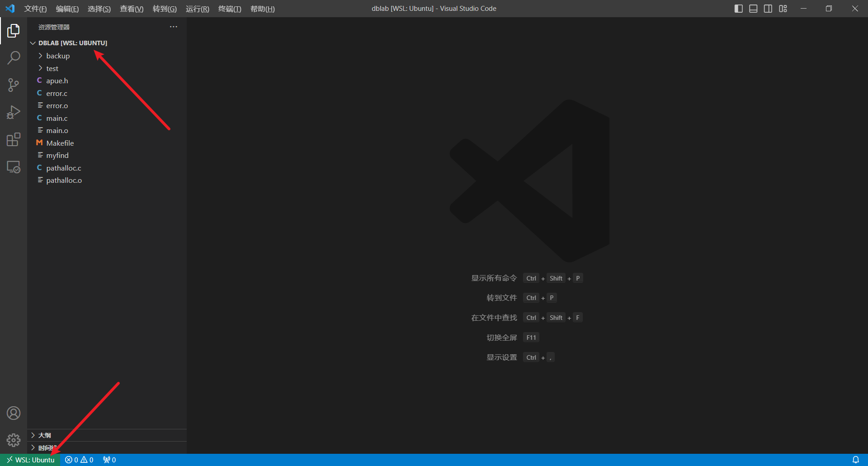This screenshot has height=466, width=868.
Task: Open the pathalloc.o file
Action: click(107, 180)
